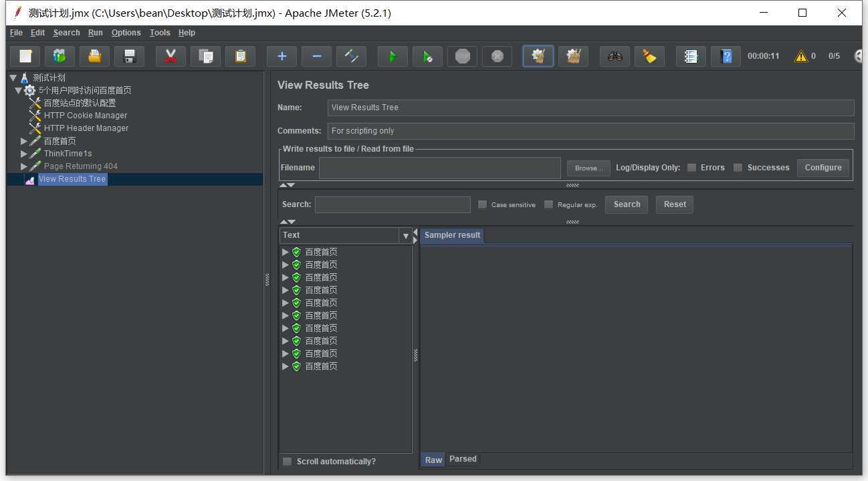This screenshot has width=868, height=481.
Task: Click the Configure button
Action: point(823,168)
